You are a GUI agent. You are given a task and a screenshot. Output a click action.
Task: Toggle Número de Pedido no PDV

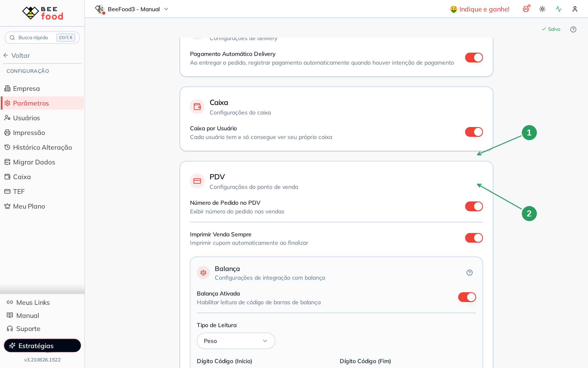tap(474, 206)
